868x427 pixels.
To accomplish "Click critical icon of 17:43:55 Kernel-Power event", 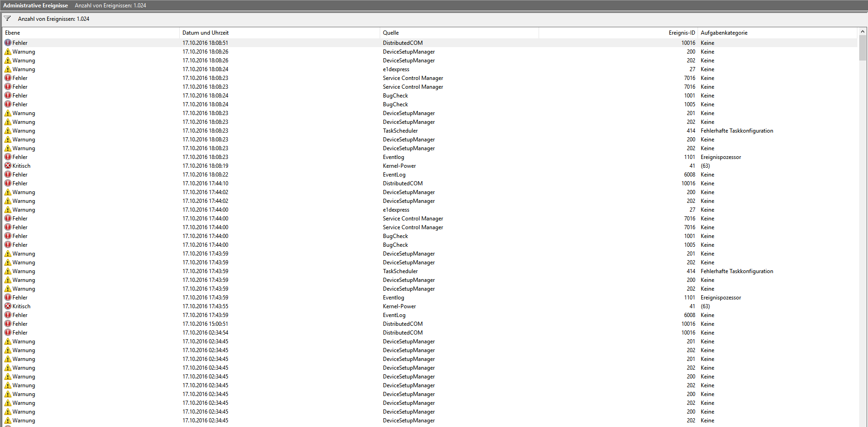I will (x=8, y=306).
